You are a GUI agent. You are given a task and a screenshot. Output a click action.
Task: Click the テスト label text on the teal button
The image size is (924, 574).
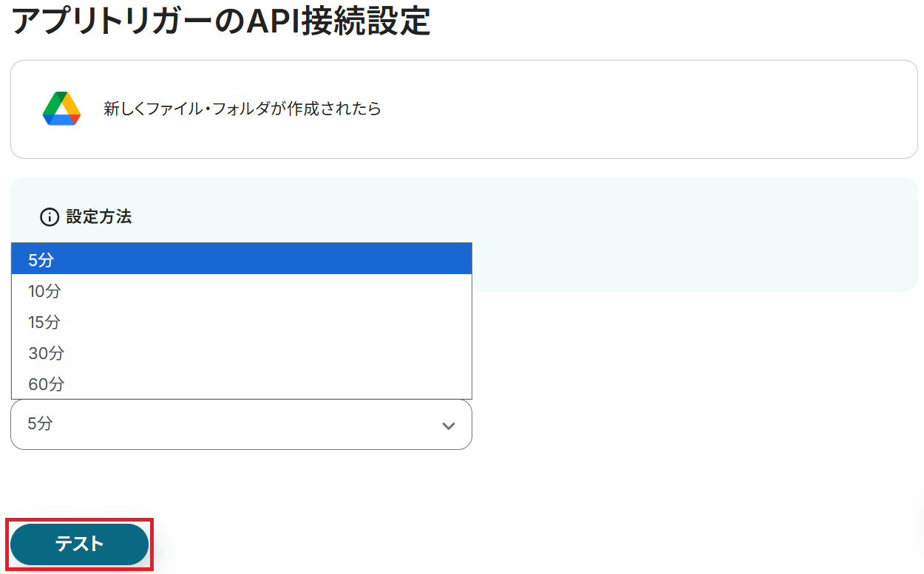79,544
